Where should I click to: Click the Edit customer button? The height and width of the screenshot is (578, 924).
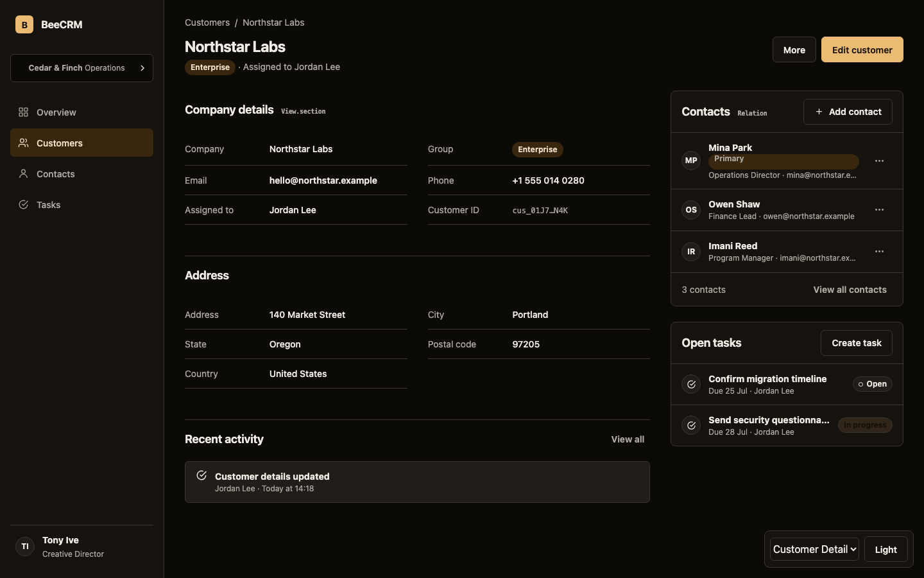[x=862, y=49]
